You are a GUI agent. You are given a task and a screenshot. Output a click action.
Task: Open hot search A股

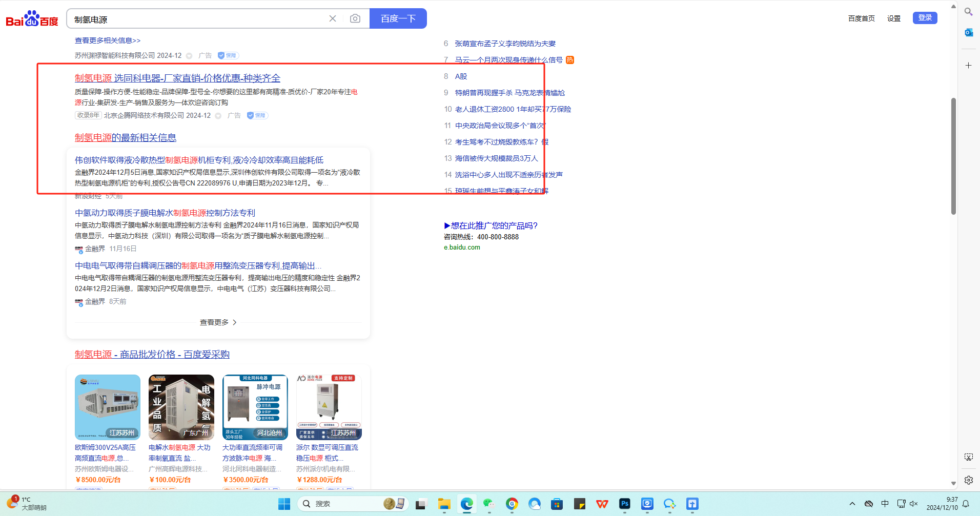461,76
